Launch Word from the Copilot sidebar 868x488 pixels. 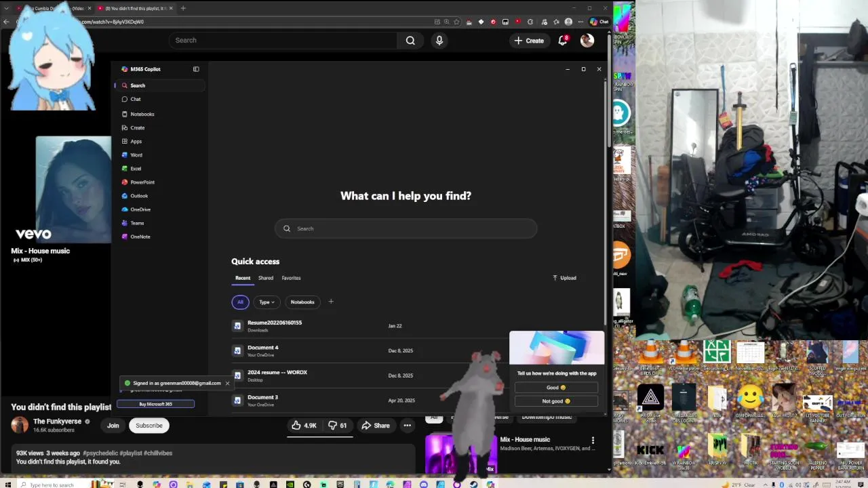(136, 155)
